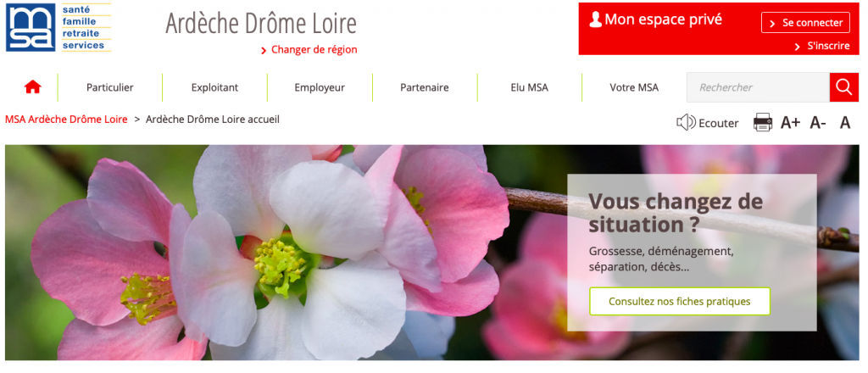Open the Partenaire menu
Image resolution: width=868 pixels, height=373 pixels.
click(425, 87)
